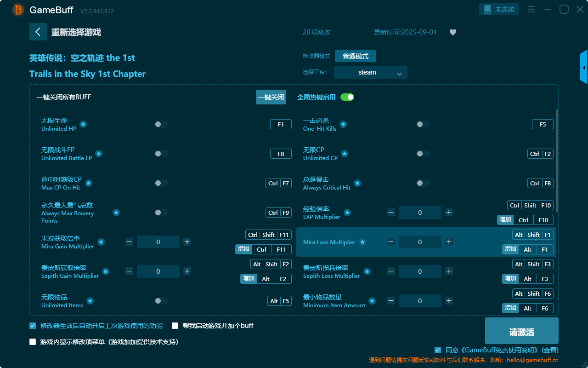
Task: Increase Mira Loss Multiplier with plus button
Action: coord(449,242)
